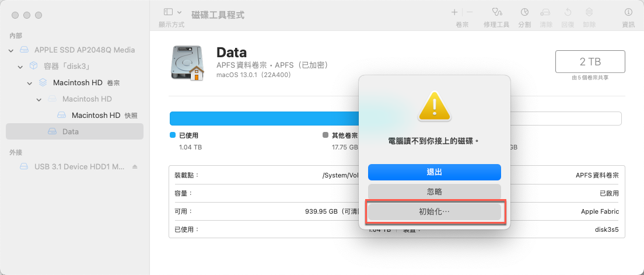Click the 已啟用 status value
The image size is (644, 275).
[x=610, y=193]
